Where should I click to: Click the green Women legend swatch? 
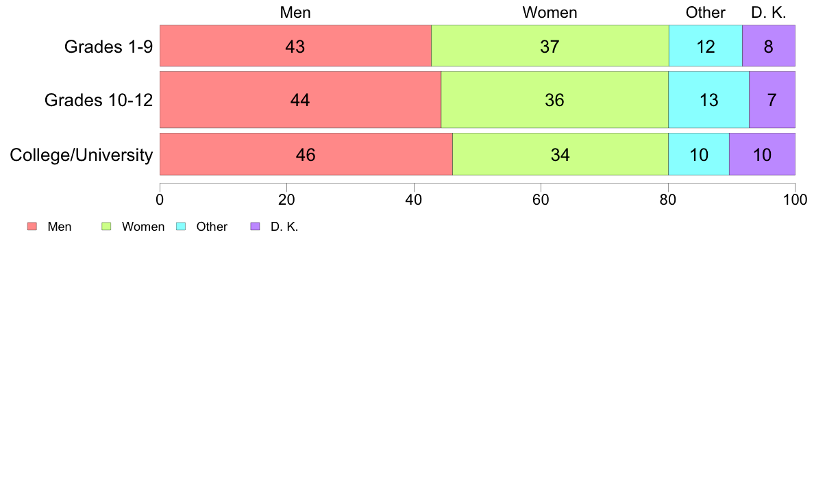(x=106, y=226)
